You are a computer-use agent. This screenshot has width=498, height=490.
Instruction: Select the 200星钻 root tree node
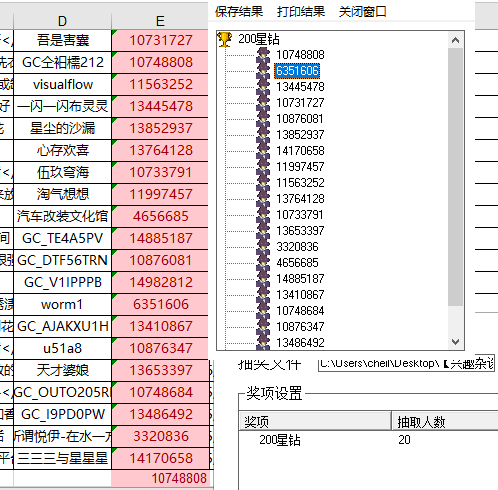point(259,39)
